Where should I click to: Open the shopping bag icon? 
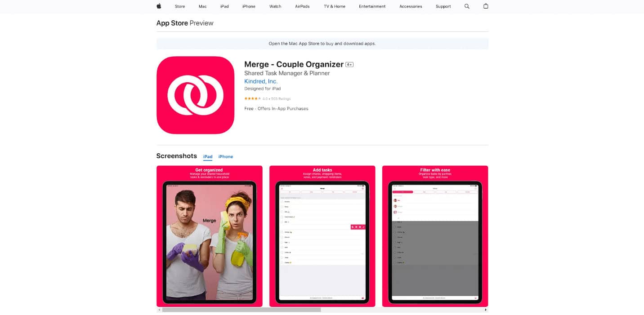486,6
